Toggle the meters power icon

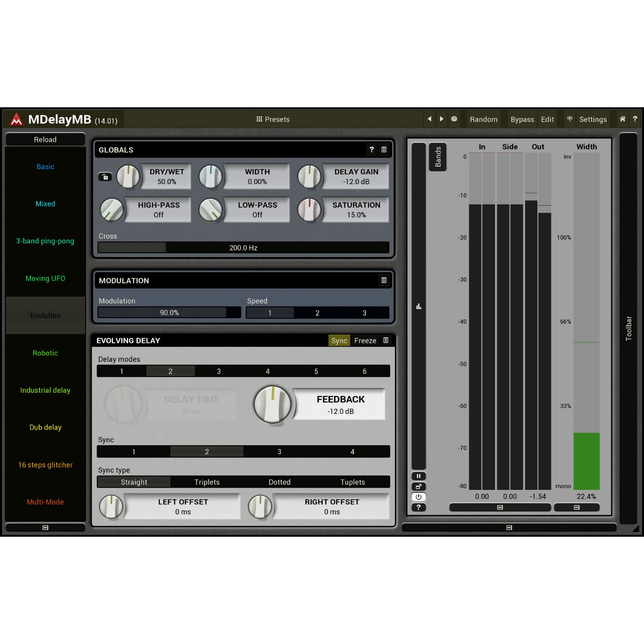click(419, 497)
